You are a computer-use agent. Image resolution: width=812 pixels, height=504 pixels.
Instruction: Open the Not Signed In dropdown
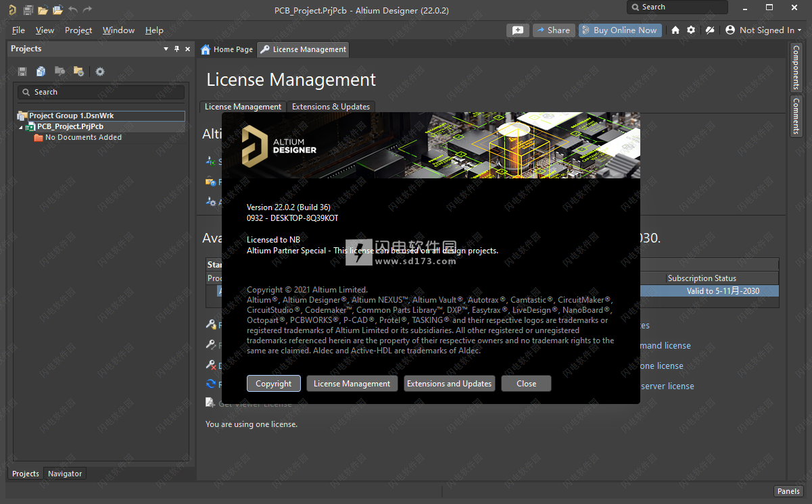(x=763, y=30)
